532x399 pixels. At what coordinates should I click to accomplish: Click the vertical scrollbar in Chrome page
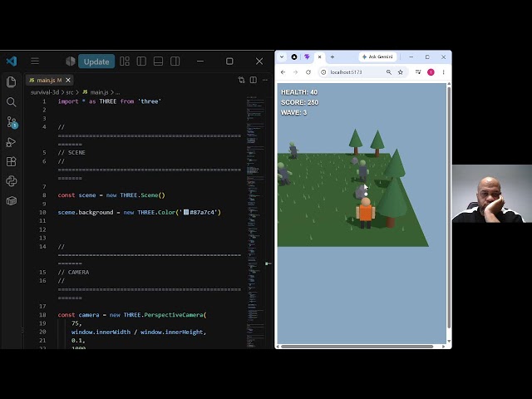[x=449, y=207]
